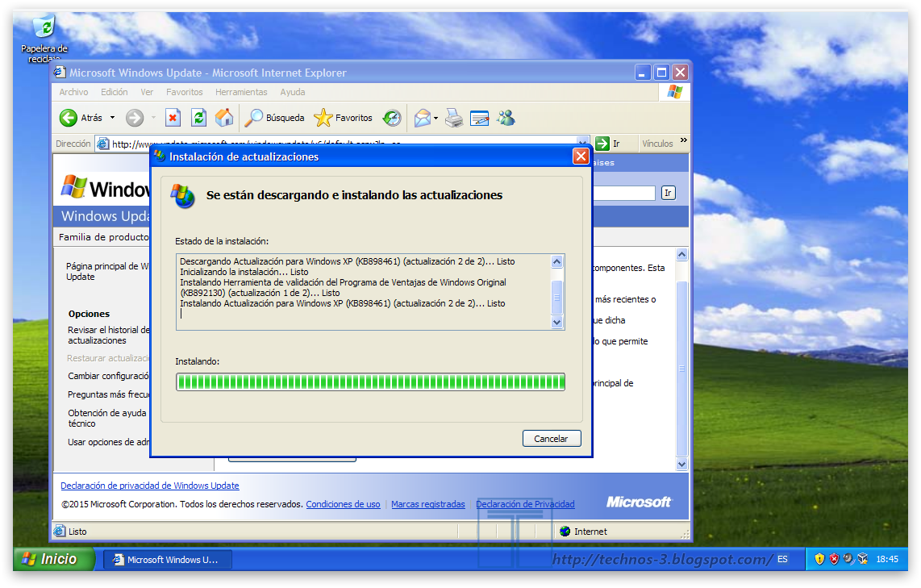Open the Herramientas menu
This screenshot has height=588, width=921.
[241, 92]
